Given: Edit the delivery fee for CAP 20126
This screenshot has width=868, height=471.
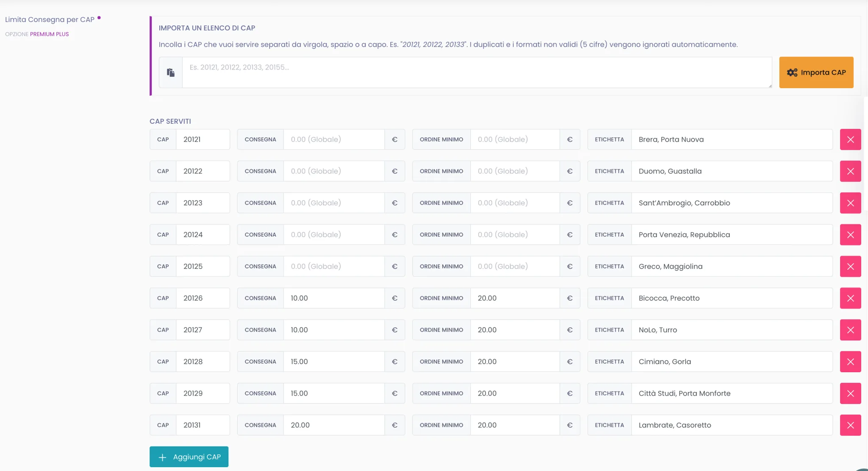Looking at the screenshot, I should tap(334, 298).
